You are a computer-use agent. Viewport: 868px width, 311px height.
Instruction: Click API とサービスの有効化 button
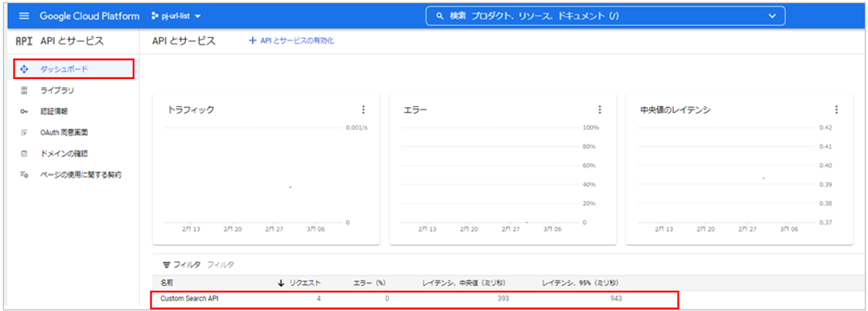[291, 41]
